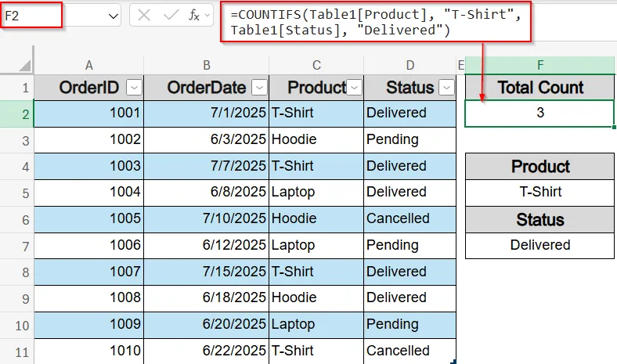Click the Select All corner triangle
The image size is (617, 364).
point(24,65)
